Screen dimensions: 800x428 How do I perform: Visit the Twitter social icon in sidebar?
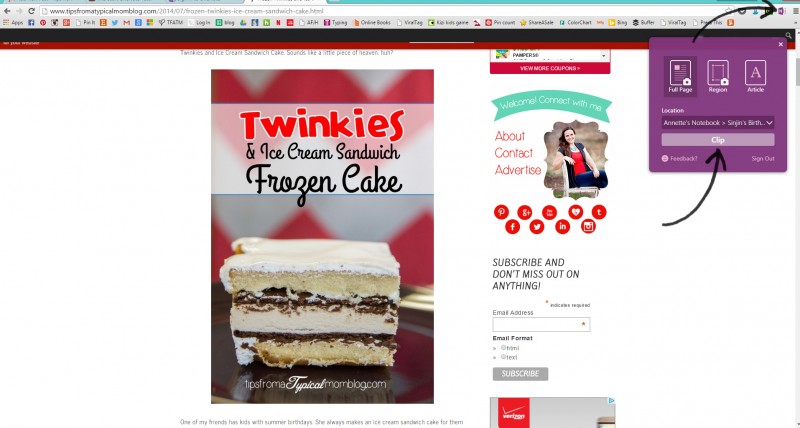pos(537,226)
